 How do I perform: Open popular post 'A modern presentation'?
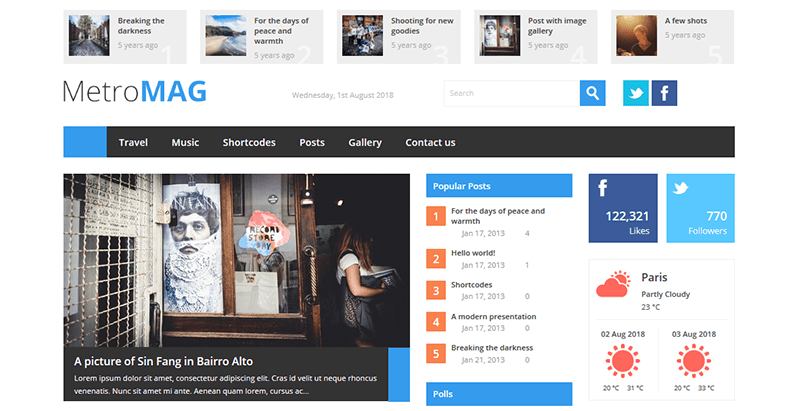click(x=493, y=317)
